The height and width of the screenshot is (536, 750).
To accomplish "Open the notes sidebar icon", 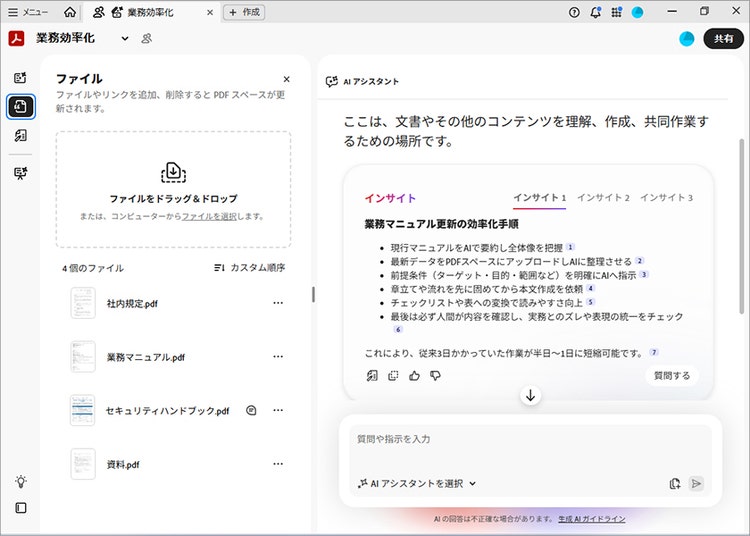I will (21, 135).
